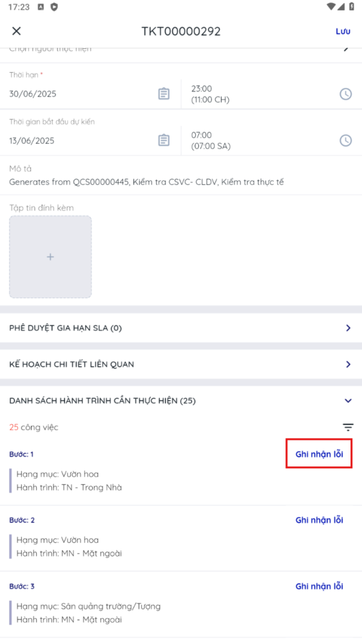This screenshot has height=644, width=362.
Task: Close the TKT00000292 ticket screen
Action: tap(17, 31)
